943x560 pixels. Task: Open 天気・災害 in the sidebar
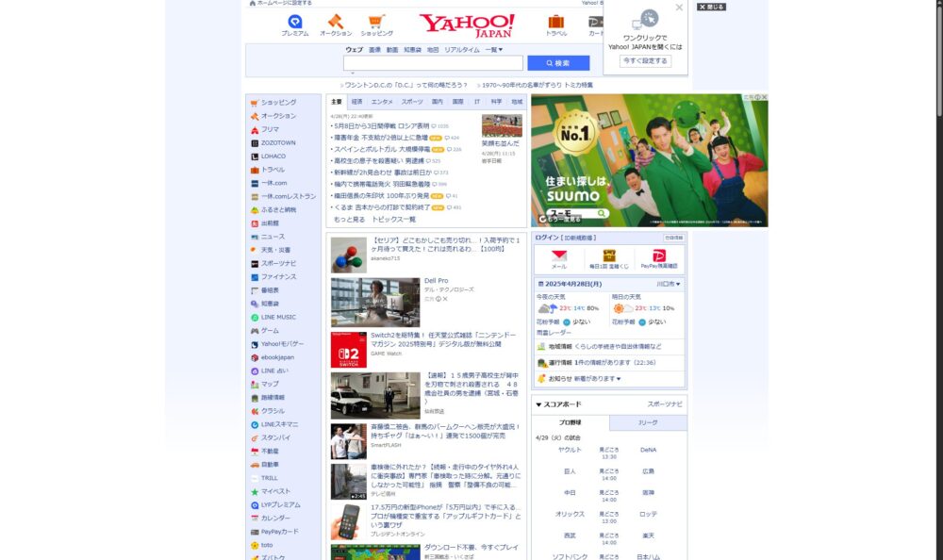tap(275, 250)
